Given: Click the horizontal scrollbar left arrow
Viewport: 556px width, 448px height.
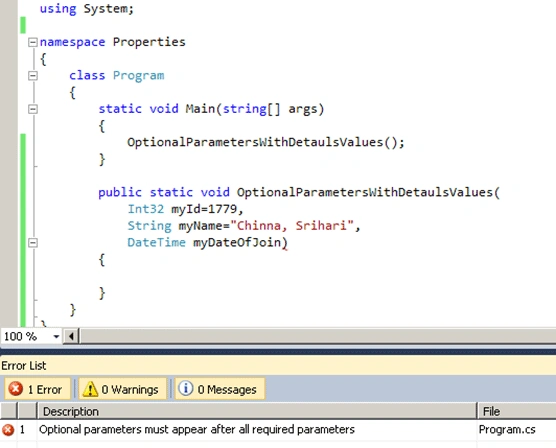Looking at the screenshot, I should tap(71, 336).
